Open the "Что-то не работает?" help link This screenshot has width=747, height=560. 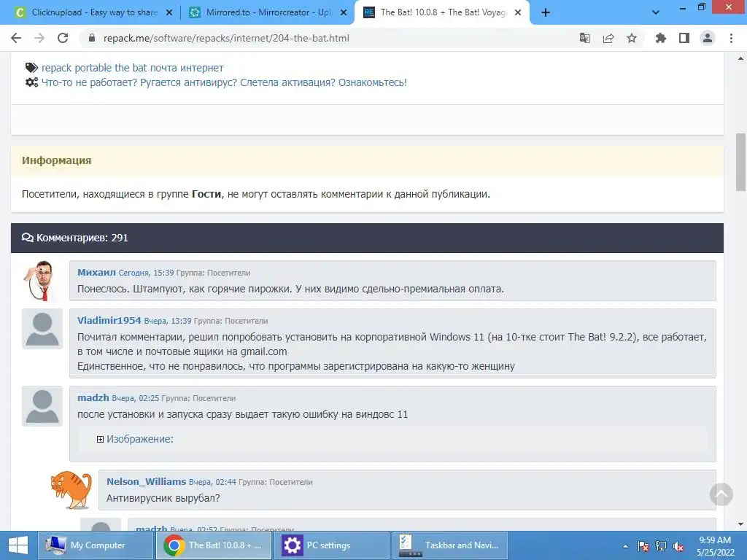tap(224, 82)
